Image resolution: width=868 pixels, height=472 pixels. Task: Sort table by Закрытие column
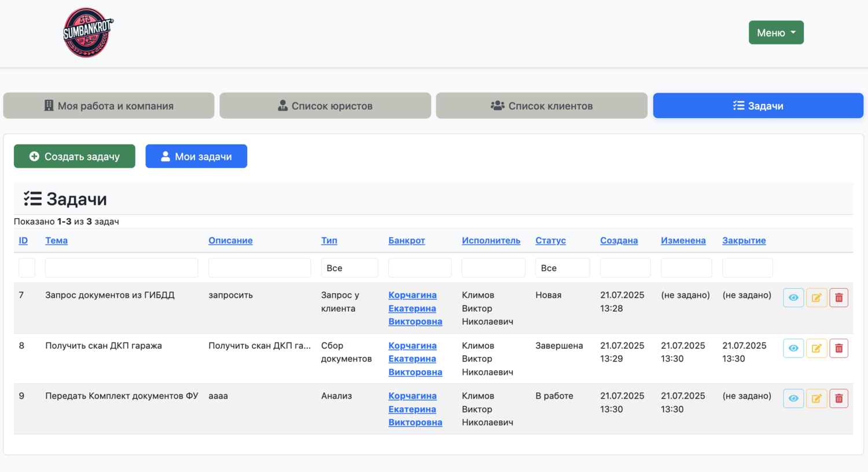744,240
